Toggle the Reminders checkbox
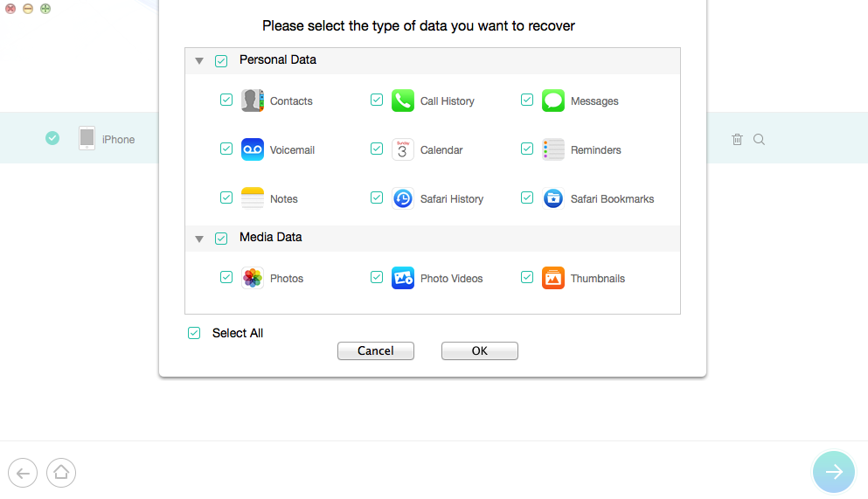The height and width of the screenshot is (499, 868). pyautogui.click(x=527, y=149)
